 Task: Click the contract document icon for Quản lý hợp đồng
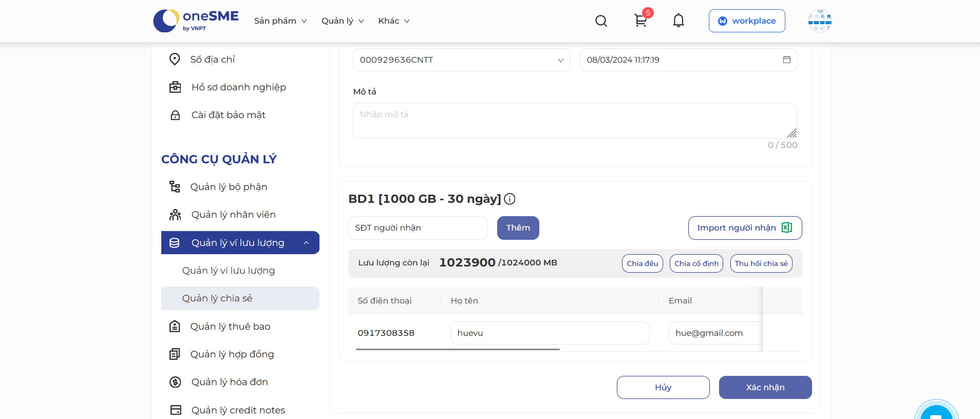(x=175, y=354)
